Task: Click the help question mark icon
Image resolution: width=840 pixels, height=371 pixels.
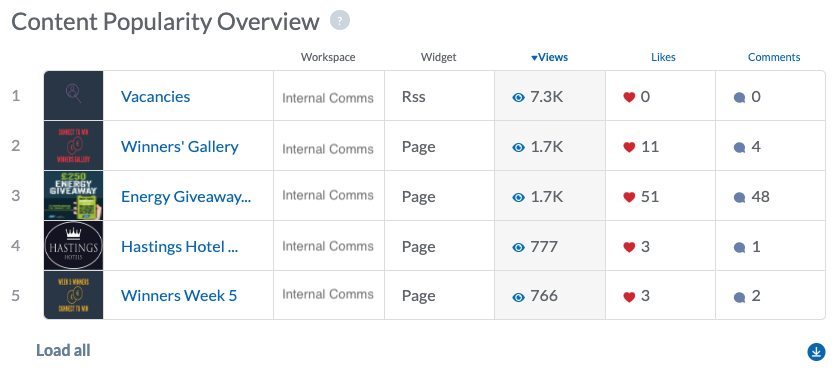Action: pyautogui.click(x=340, y=21)
